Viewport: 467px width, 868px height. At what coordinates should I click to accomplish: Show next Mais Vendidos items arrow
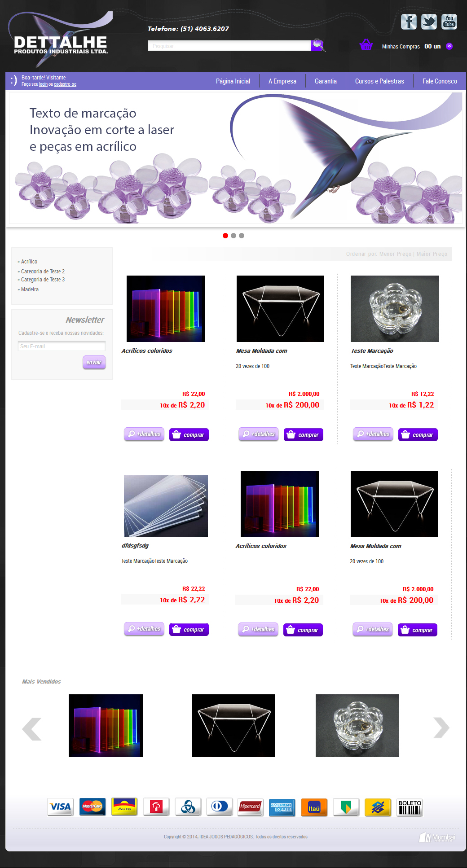441,728
